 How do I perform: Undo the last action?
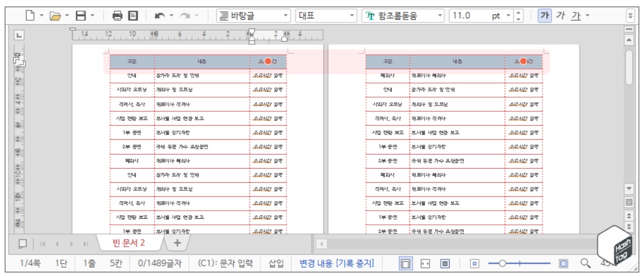click(x=159, y=16)
